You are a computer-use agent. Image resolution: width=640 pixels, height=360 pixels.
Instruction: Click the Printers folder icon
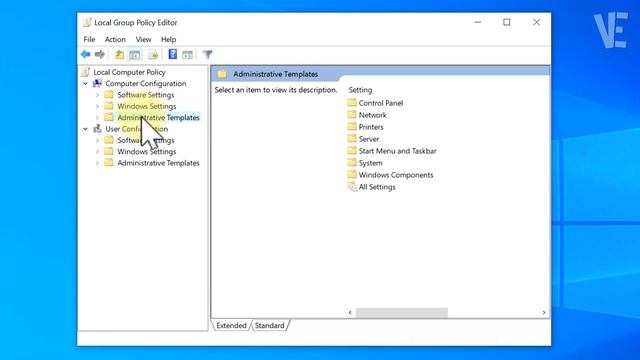[352, 127]
